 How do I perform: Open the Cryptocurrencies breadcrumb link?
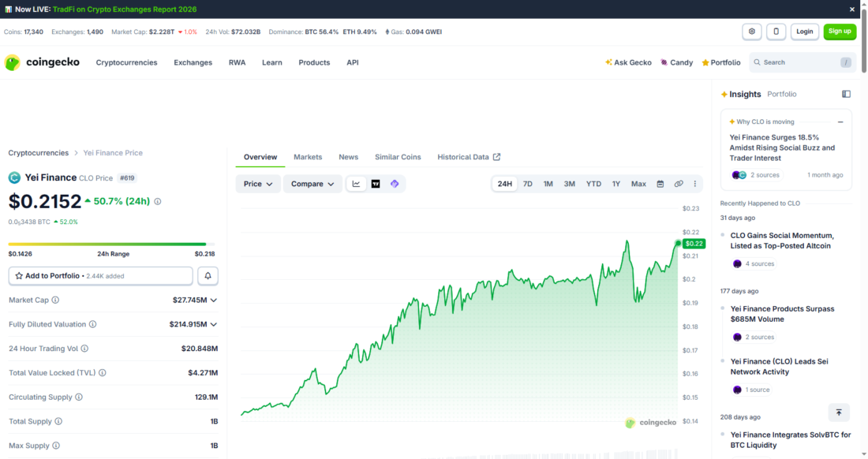(38, 153)
